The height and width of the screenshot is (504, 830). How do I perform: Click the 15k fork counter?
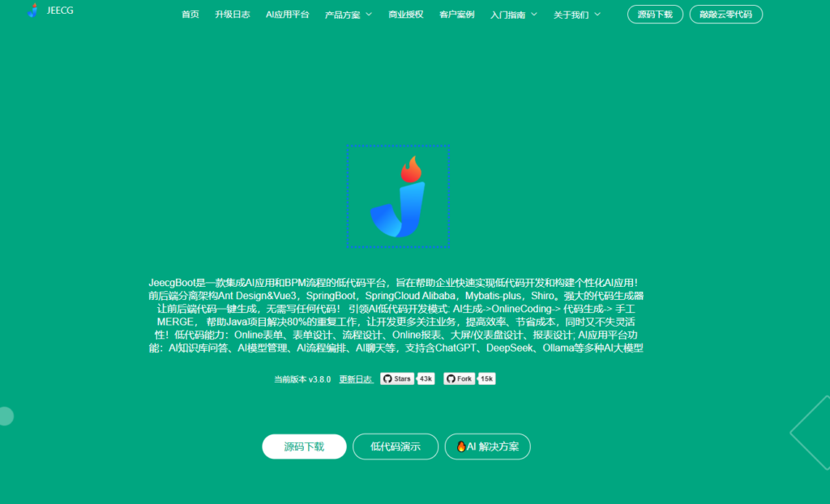tap(486, 378)
